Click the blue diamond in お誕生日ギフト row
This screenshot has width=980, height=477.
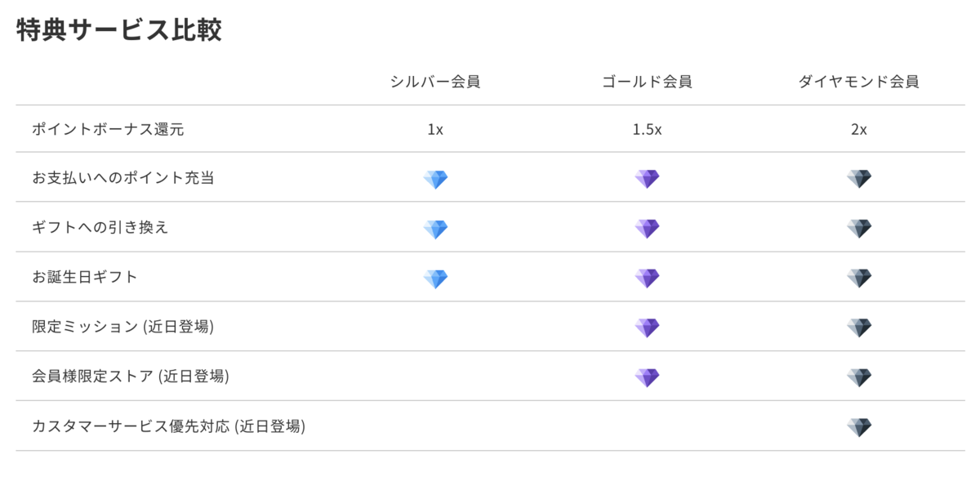(x=435, y=279)
